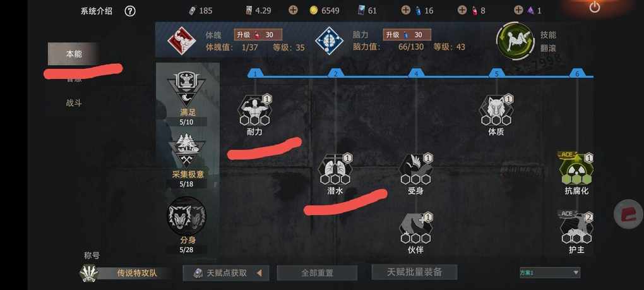Click the 全部重置 reset all button
This screenshot has width=644, height=290.
317,273
